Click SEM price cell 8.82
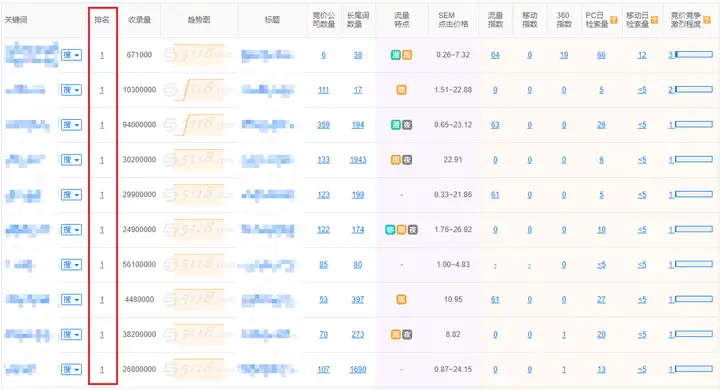 [453, 334]
